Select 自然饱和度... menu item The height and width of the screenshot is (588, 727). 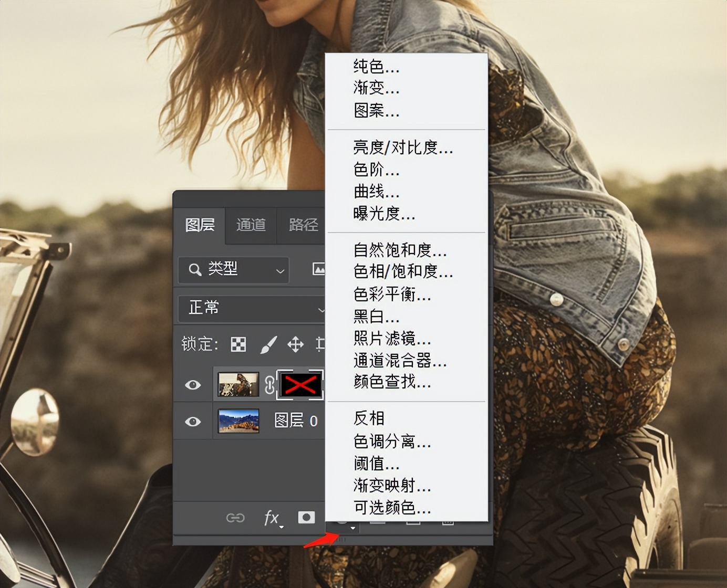400,250
